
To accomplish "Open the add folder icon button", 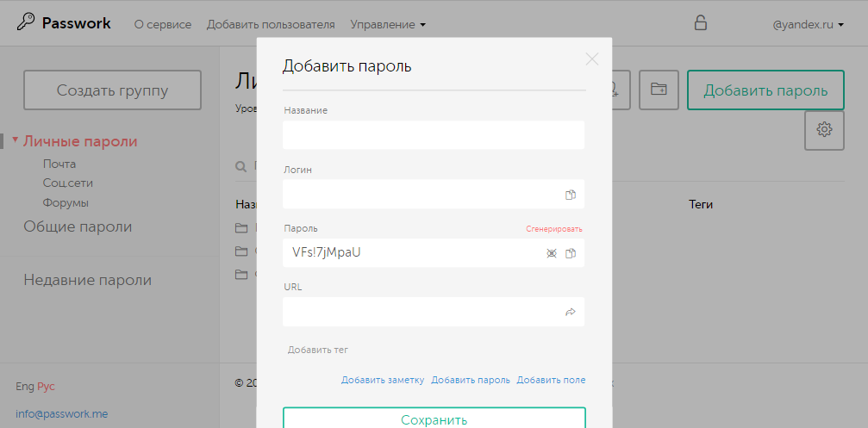I will [x=659, y=90].
